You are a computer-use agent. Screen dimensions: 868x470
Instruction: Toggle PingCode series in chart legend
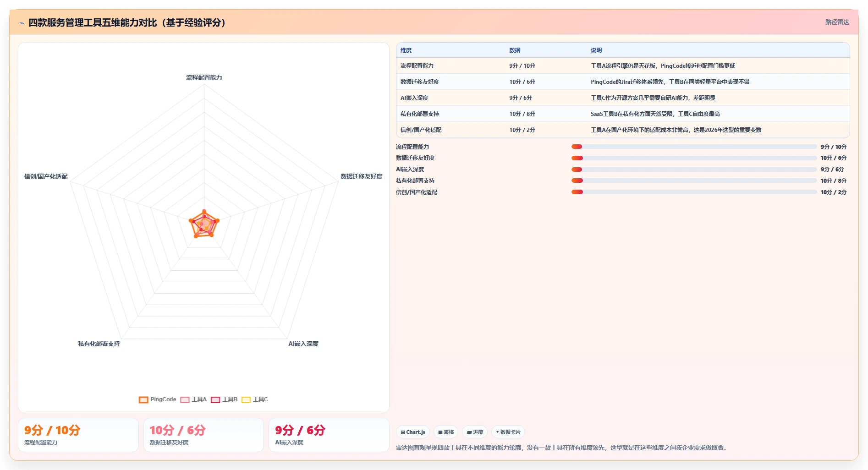pos(158,399)
